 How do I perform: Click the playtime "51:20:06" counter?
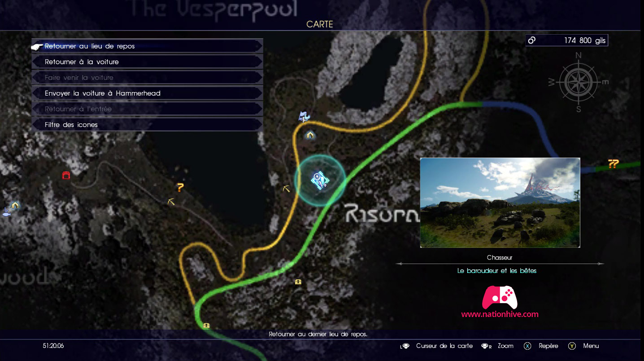pyautogui.click(x=53, y=346)
